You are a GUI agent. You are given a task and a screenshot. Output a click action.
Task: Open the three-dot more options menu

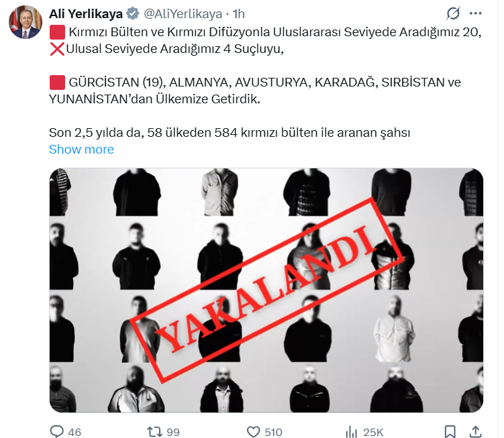[x=475, y=13]
